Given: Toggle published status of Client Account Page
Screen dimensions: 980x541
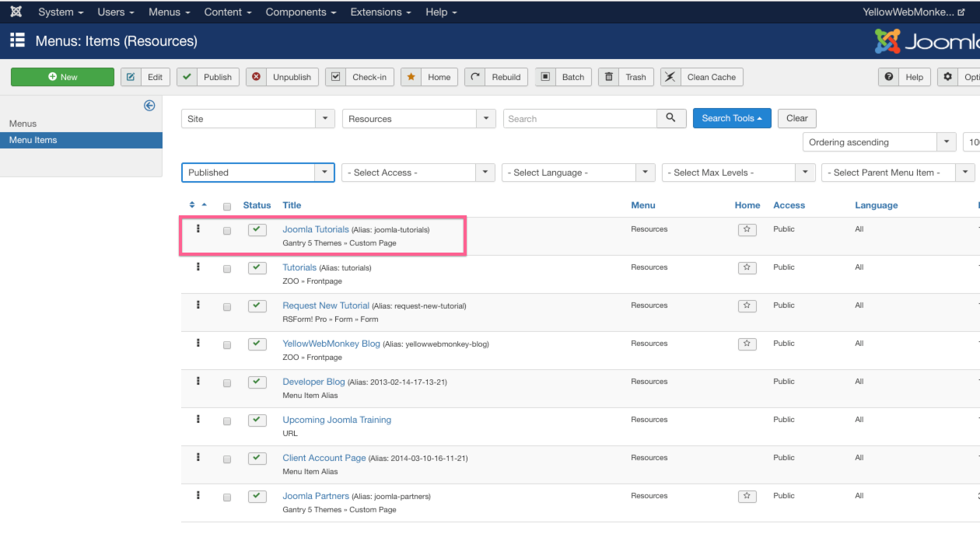Looking at the screenshot, I should click(x=257, y=459).
